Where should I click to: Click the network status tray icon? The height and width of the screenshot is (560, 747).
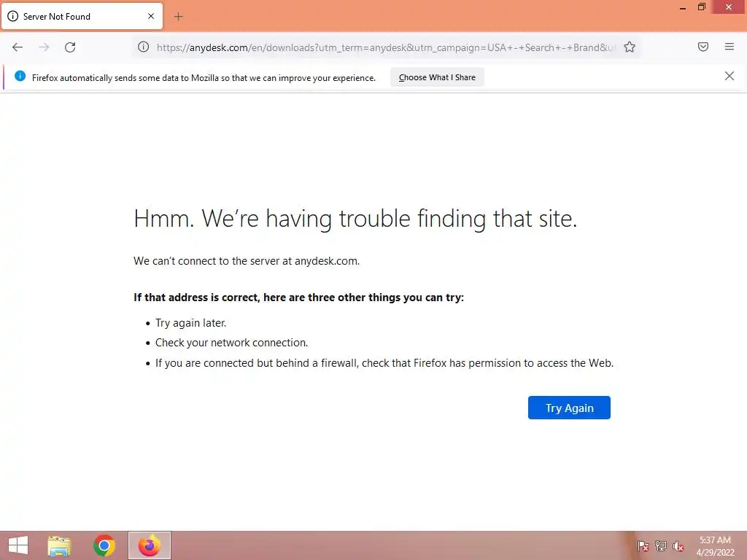(x=660, y=545)
